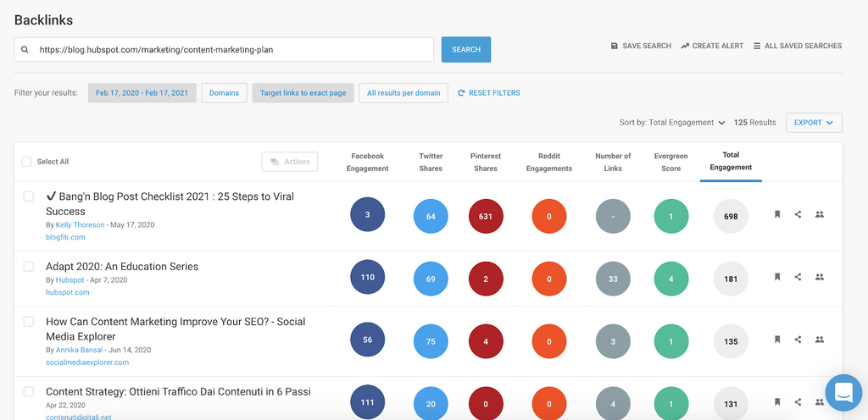Select checkbox for Bang'n Blog Post Checklist
This screenshot has width=868, height=420.
coord(28,196)
